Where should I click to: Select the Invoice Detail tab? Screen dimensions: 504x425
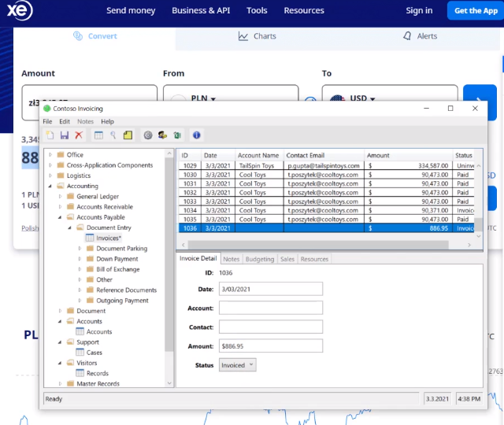tap(198, 258)
